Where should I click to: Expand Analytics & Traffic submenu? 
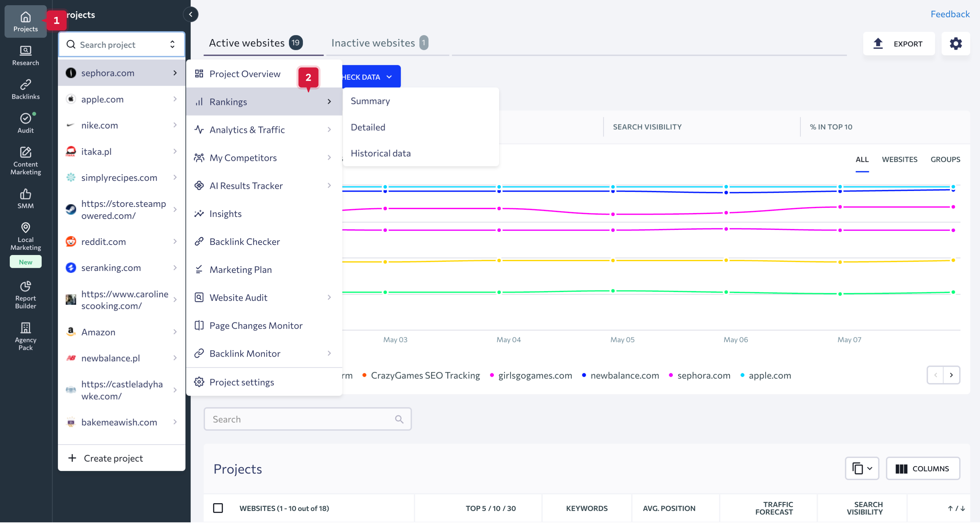click(264, 130)
